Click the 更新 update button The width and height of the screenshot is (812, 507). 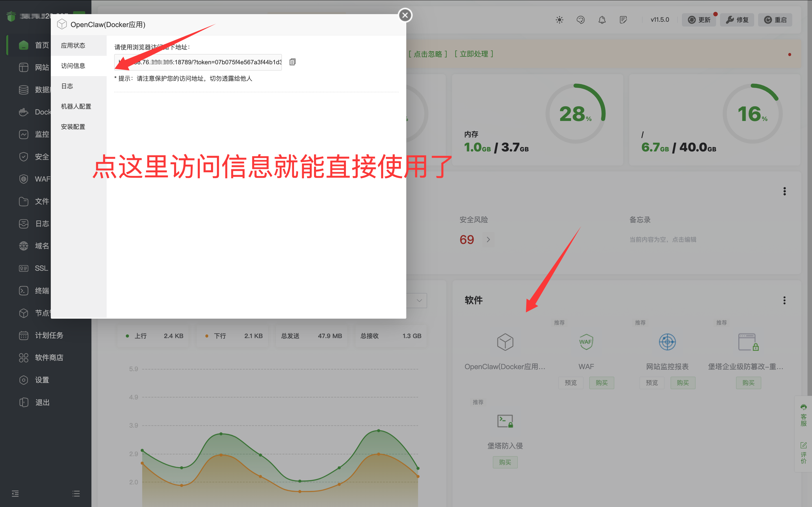(699, 20)
